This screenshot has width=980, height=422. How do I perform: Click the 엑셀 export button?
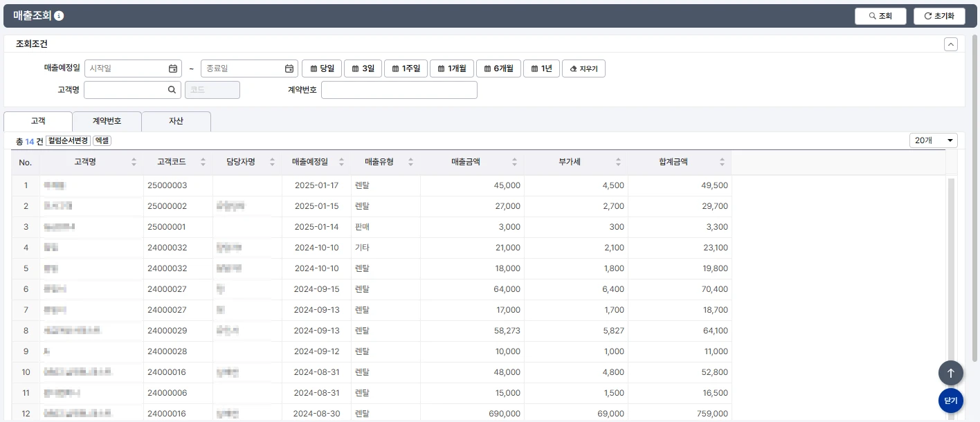102,140
